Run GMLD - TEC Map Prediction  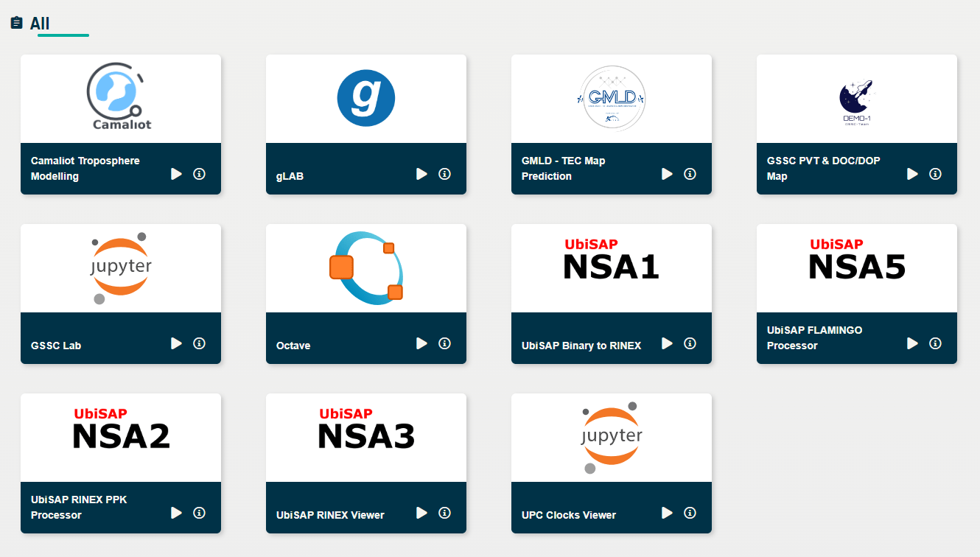click(x=667, y=174)
